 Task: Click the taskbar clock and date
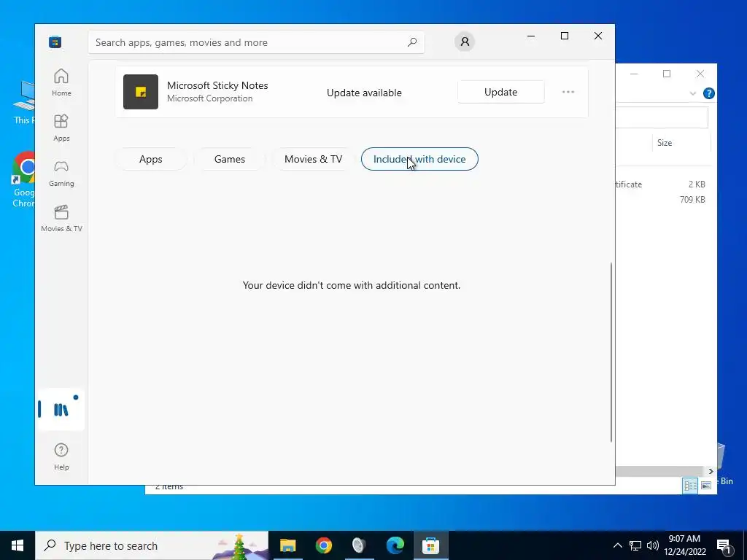pyautogui.click(x=684, y=545)
